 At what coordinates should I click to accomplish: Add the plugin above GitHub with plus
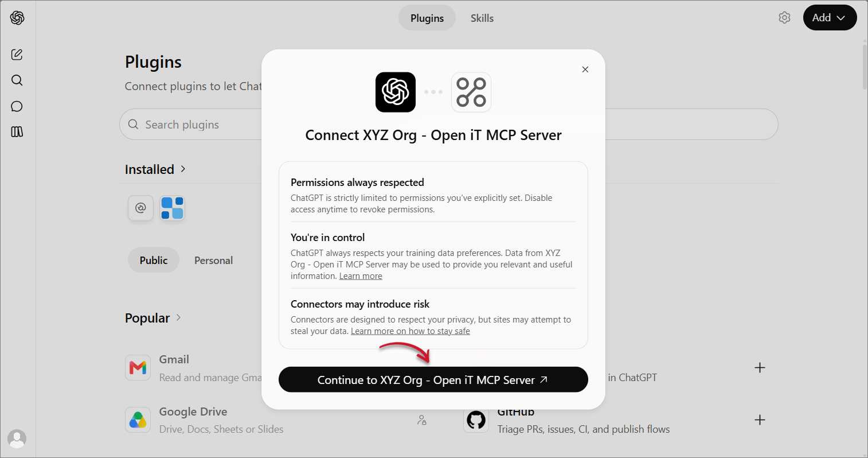(x=760, y=367)
